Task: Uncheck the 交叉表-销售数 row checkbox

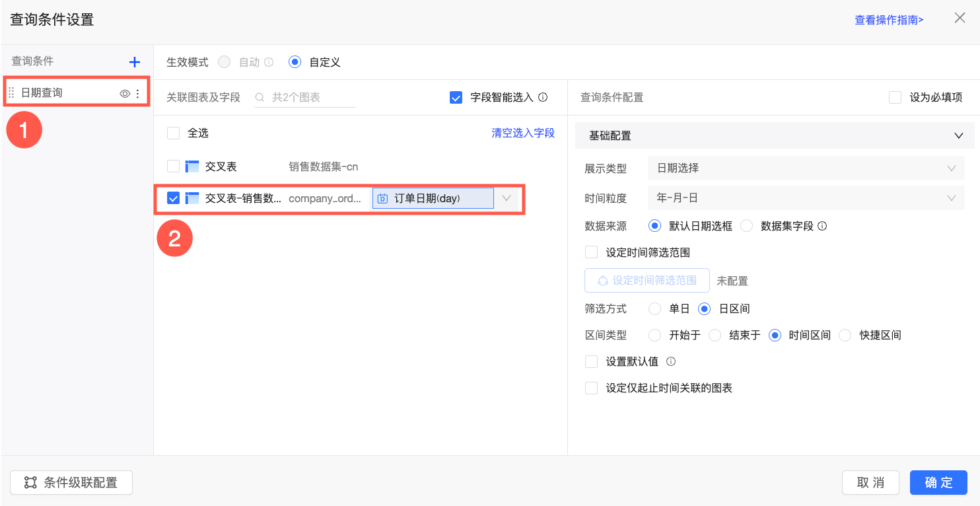Action: tap(174, 198)
